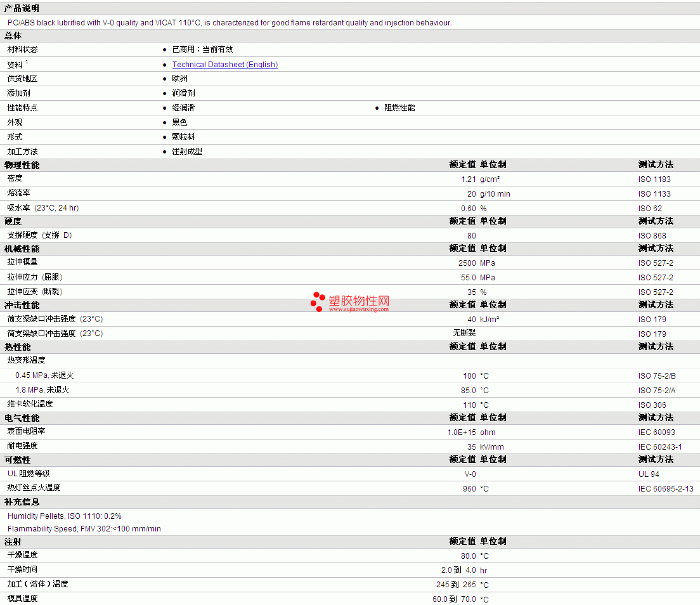This screenshot has height=605, width=700.
Task: Click the IEC 60243-1 test method
Action: click(660, 447)
